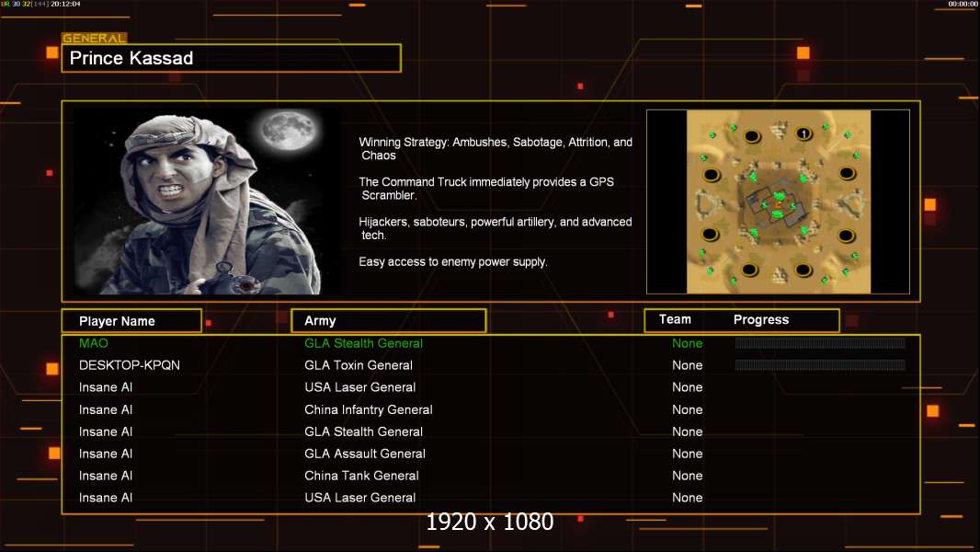The width and height of the screenshot is (980, 552).
Task: Click MAO's team value None
Action: pos(687,343)
